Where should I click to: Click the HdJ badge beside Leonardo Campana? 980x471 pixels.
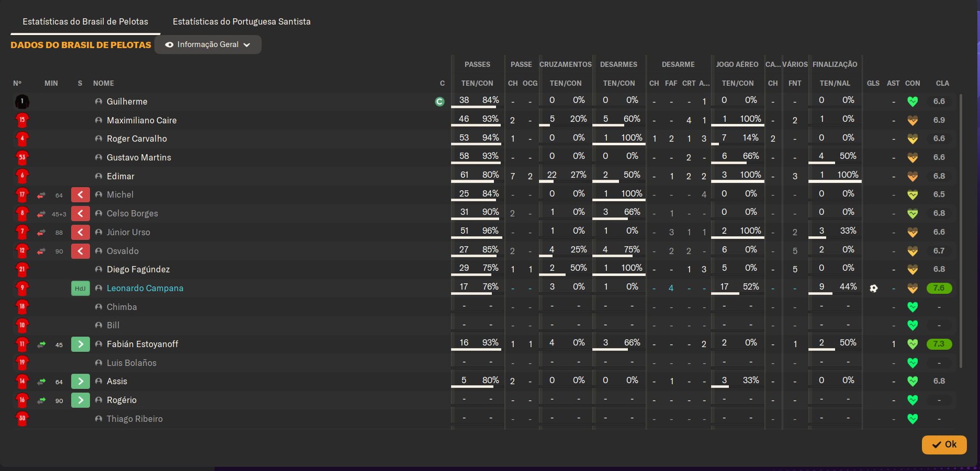click(x=81, y=288)
